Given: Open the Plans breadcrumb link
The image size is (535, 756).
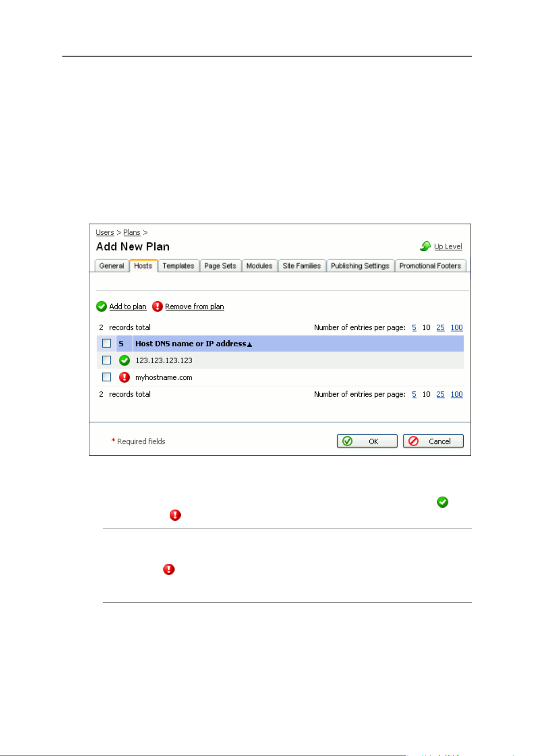Looking at the screenshot, I should [x=132, y=233].
